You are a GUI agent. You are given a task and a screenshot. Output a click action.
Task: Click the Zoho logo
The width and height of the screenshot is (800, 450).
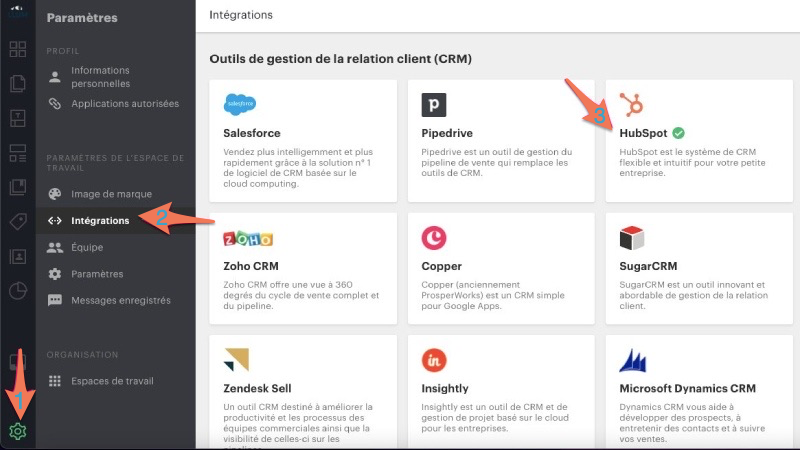(248, 239)
